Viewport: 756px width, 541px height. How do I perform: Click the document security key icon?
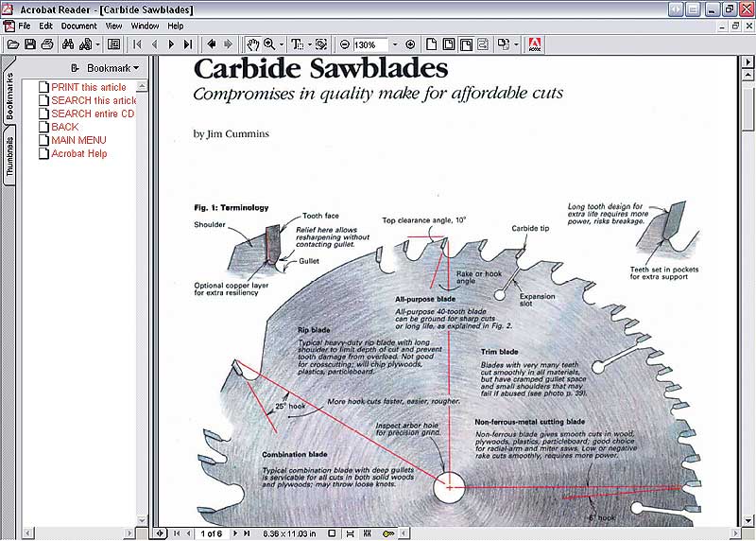388,533
